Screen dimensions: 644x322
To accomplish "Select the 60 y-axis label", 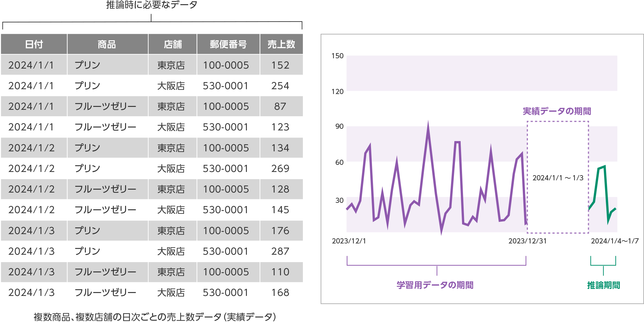I will pyautogui.click(x=340, y=162).
